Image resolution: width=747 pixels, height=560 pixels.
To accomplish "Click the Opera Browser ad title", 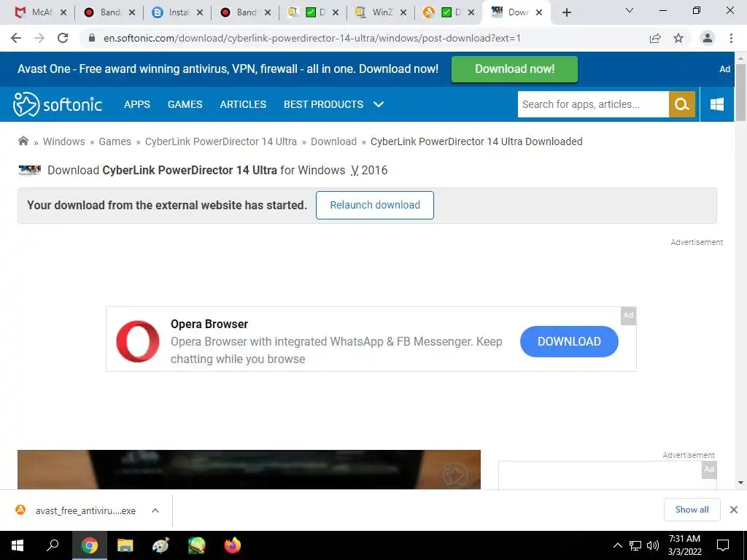I will 209,324.
